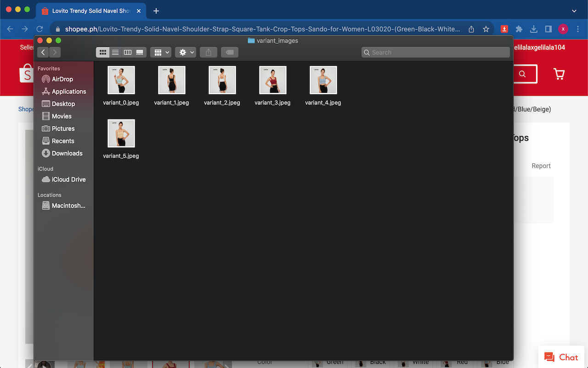Switch Finder to gallery view

tap(140, 52)
